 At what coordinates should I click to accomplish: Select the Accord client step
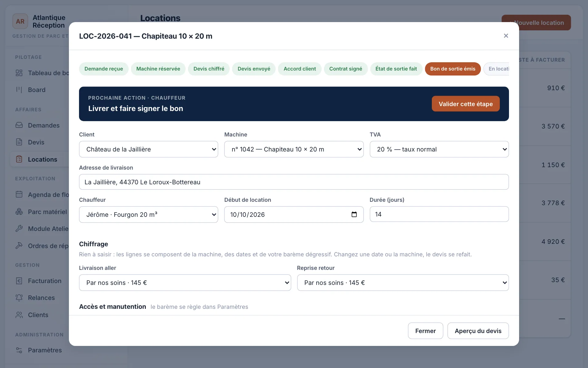(300, 69)
